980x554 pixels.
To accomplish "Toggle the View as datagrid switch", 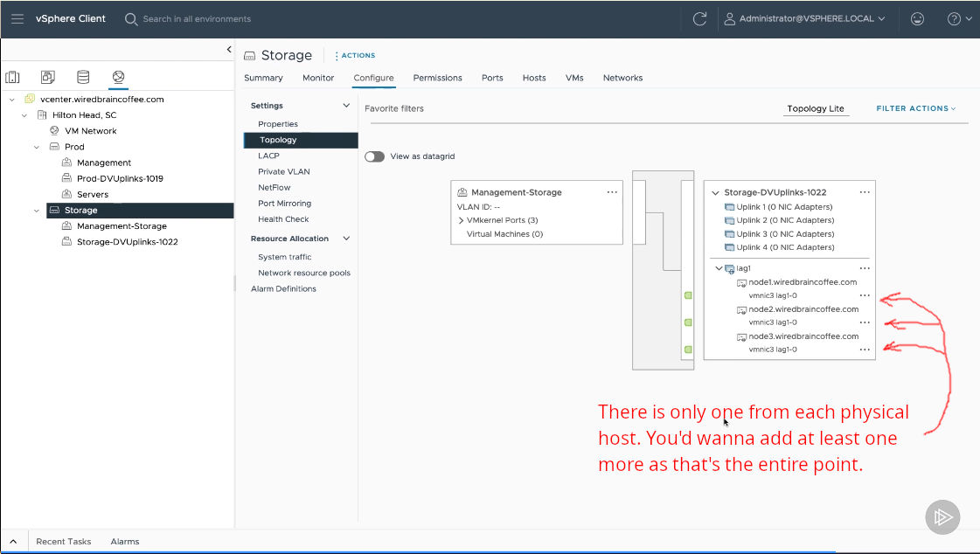I will tap(374, 156).
